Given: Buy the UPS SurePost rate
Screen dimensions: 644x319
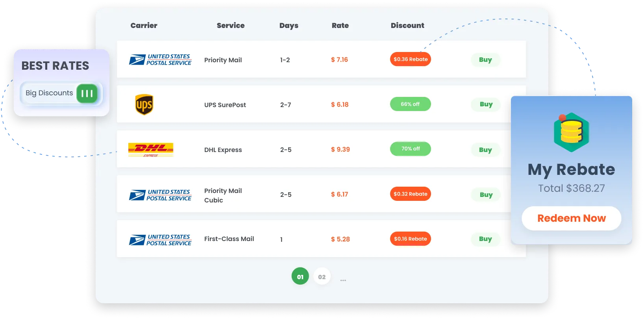Looking at the screenshot, I should [x=486, y=104].
